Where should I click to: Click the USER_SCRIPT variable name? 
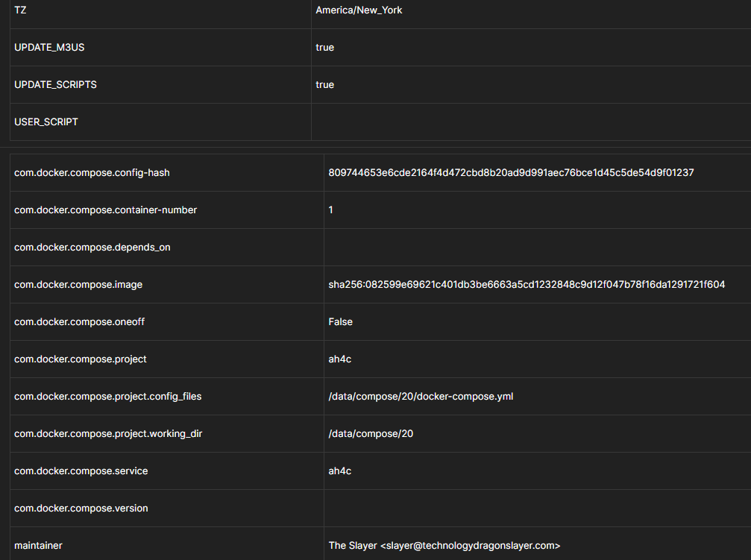[x=46, y=122]
